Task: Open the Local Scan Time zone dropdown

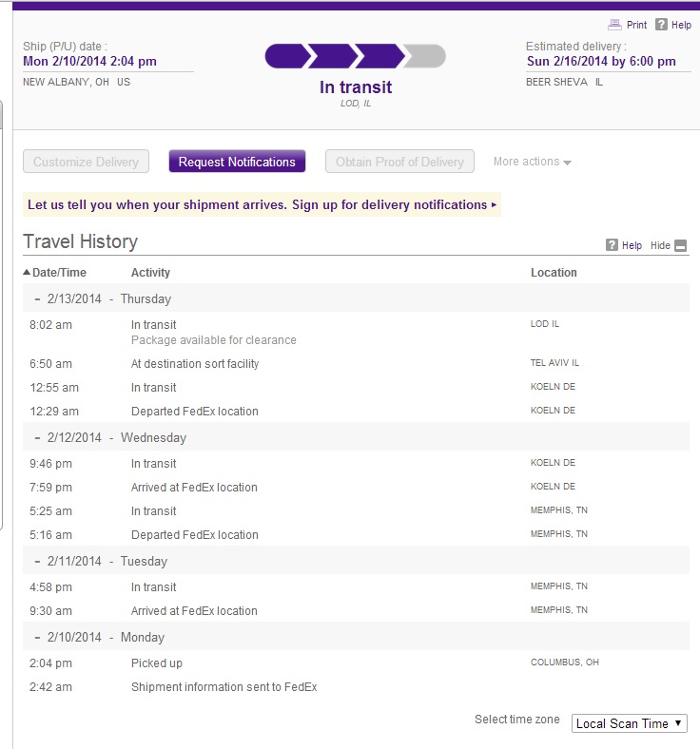Action: pyautogui.click(x=630, y=723)
